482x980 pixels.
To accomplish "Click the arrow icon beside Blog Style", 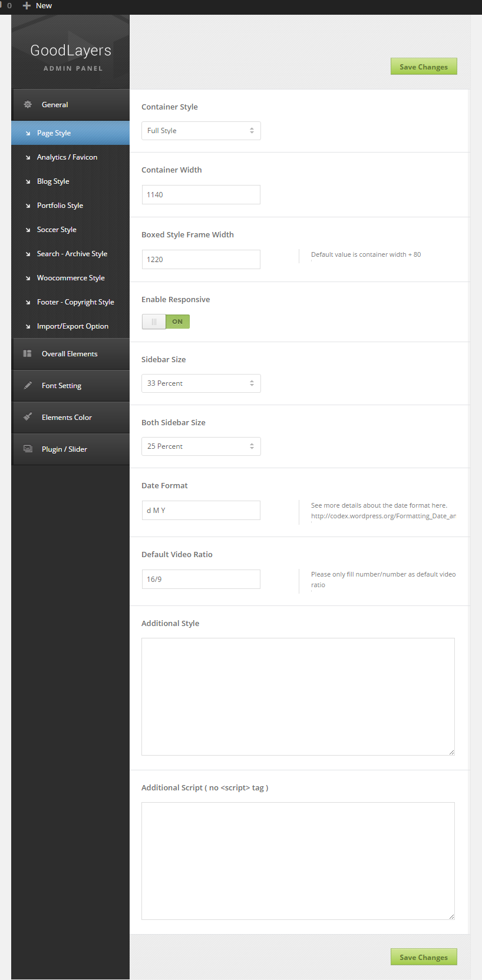I will [28, 182].
